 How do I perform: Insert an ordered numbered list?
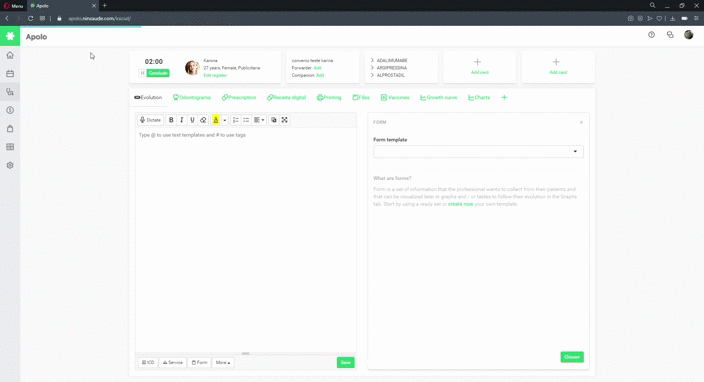[235, 120]
